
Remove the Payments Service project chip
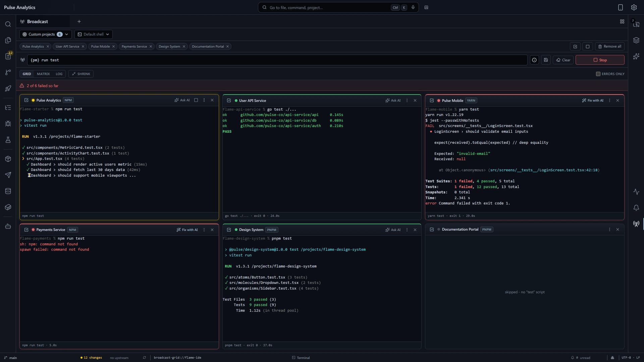(x=151, y=47)
